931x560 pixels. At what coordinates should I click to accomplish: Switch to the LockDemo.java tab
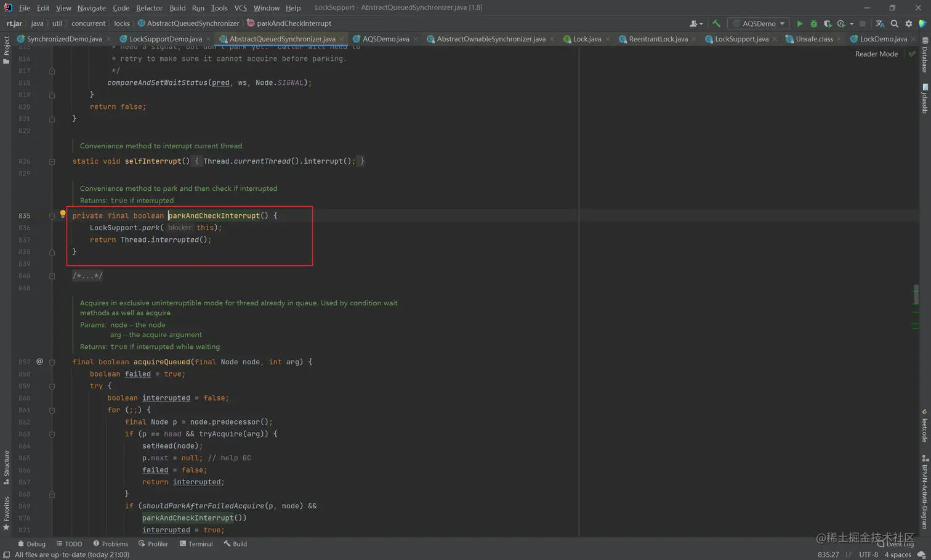[x=883, y=39]
